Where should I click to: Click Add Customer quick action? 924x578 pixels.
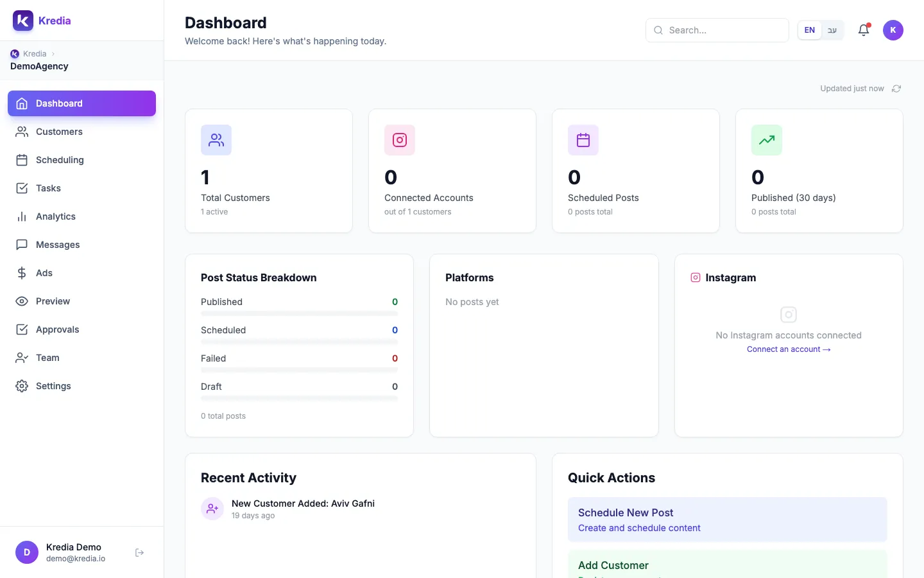tap(728, 565)
